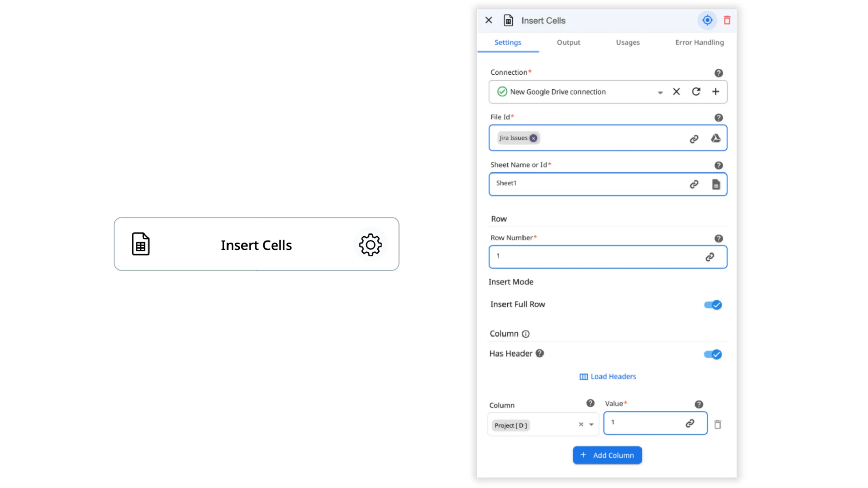This screenshot has height=488, width=868.
Task: Expand the Connection dropdown arrow
Action: (660, 92)
